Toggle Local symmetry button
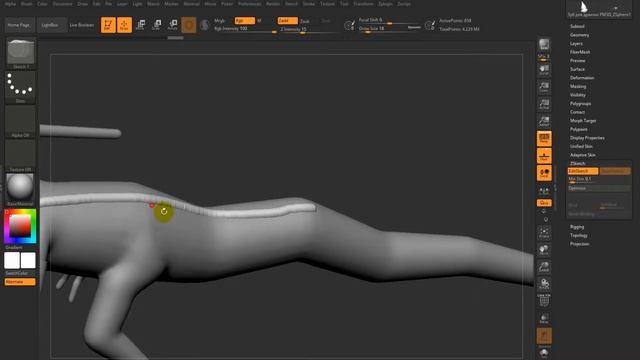This screenshot has width=640, height=360. pyautogui.click(x=544, y=173)
